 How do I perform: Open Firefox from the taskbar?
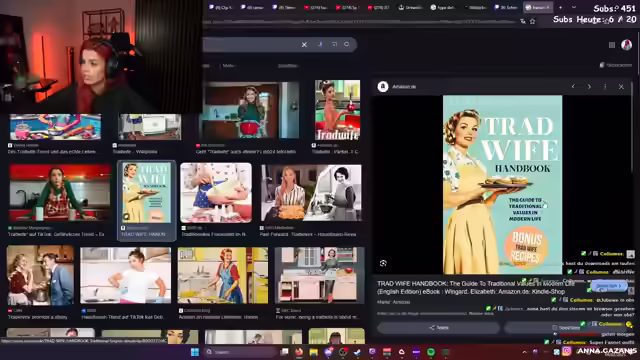[299, 352]
